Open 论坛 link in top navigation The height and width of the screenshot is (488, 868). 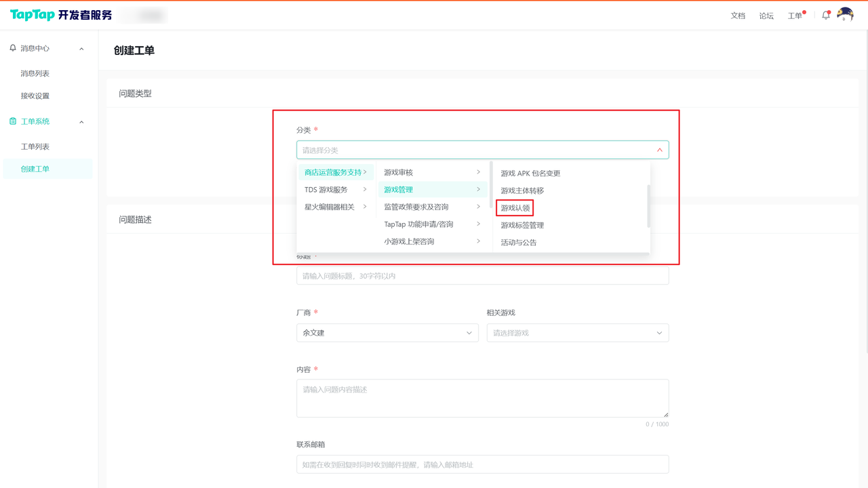pos(766,16)
